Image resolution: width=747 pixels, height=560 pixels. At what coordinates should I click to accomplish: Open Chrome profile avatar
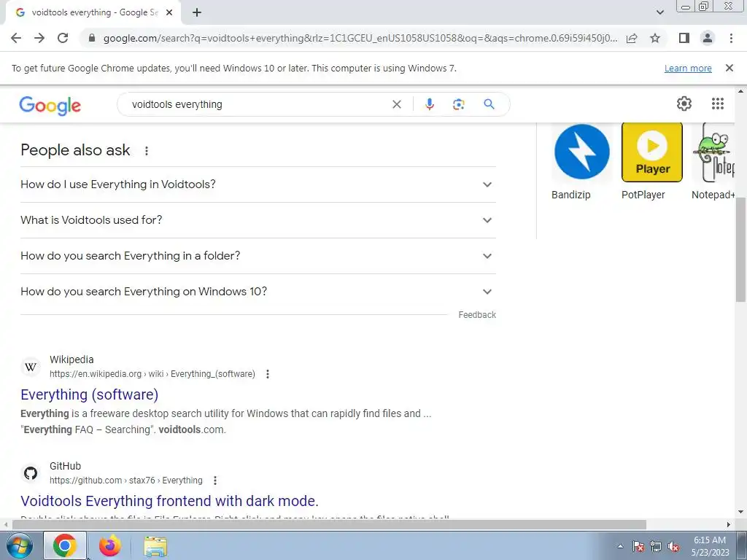click(x=708, y=38)
